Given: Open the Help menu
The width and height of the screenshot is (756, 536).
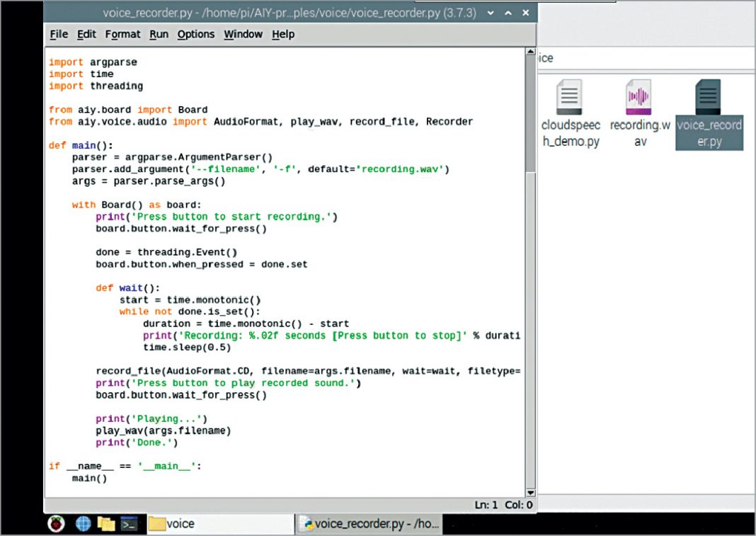Looking at the screenshot, I should (x=283, y=34).
